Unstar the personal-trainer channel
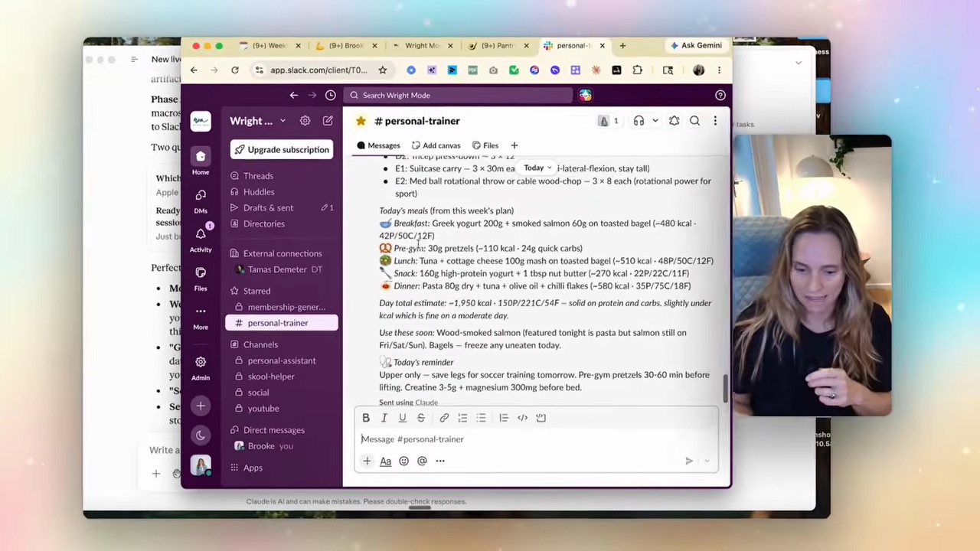Image resolution: width=980 pixels, height=551 pixels. (x=361, y=121)
